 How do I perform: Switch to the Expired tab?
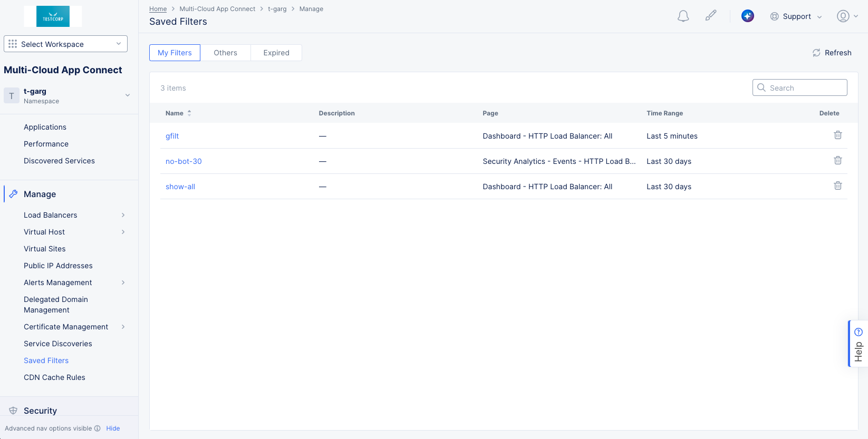click(x=276, y=53)
